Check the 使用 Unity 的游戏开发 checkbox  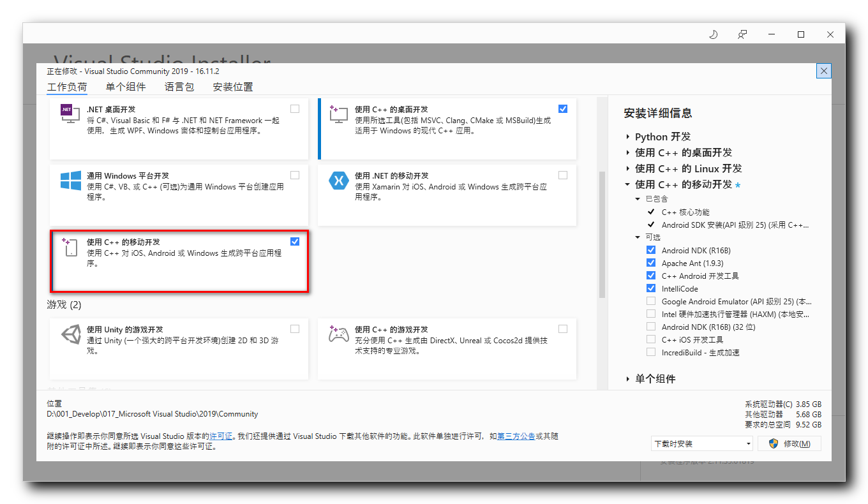294,329
